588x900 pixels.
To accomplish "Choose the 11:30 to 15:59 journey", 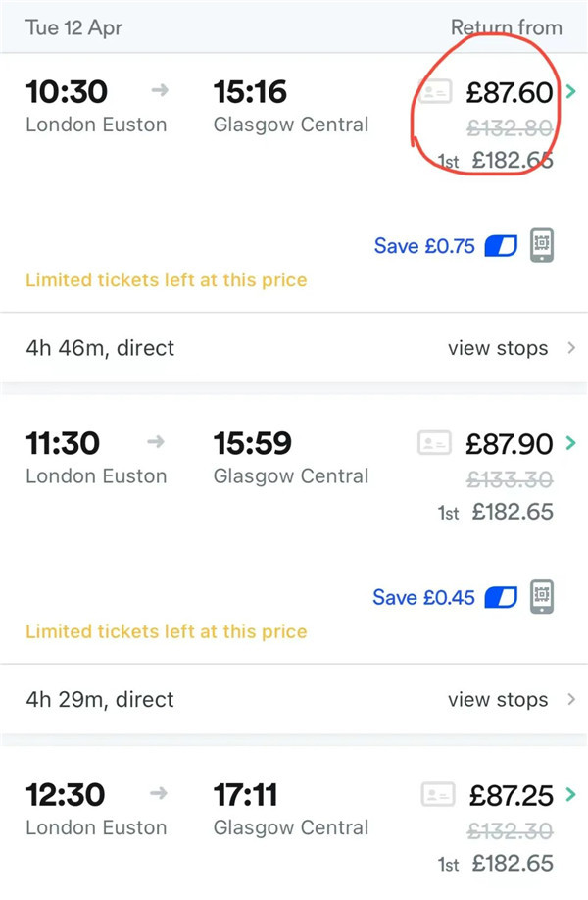I will [x=196, y=458].
